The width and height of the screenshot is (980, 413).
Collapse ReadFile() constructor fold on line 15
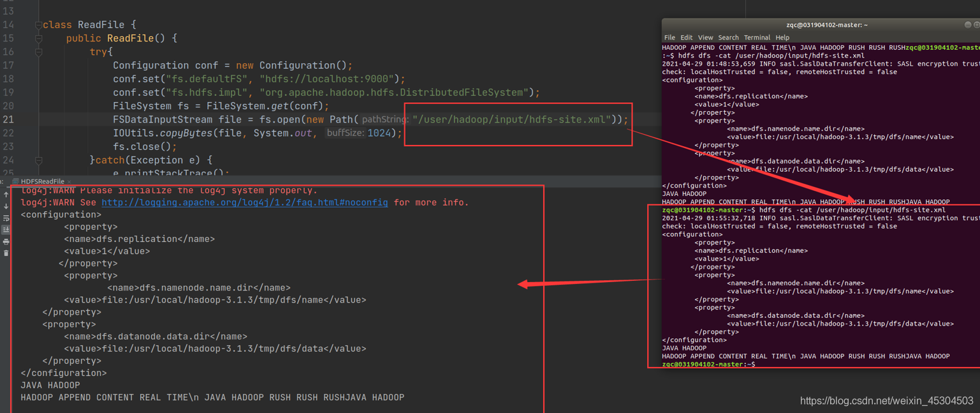[x=38, y=38]
